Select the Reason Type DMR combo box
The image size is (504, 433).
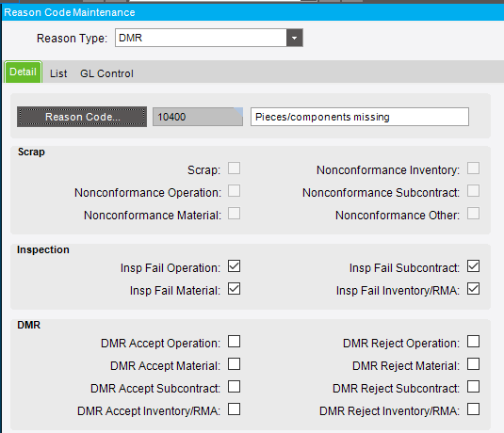(209, 38)
